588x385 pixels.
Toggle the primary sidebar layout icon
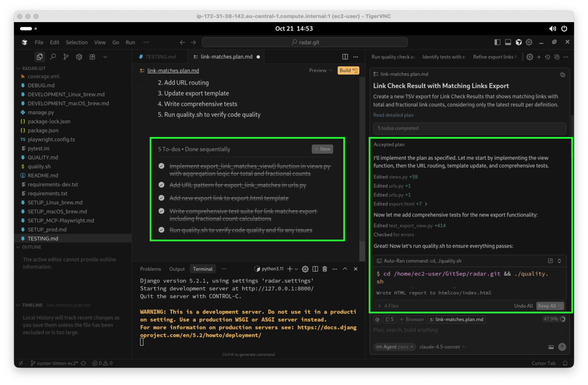pos(497,42)
